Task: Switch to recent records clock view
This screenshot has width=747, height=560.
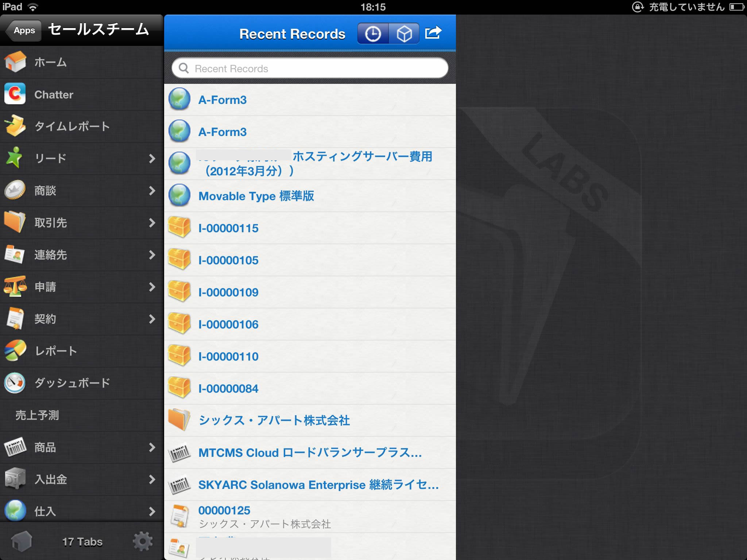Action: pos(373,34)
